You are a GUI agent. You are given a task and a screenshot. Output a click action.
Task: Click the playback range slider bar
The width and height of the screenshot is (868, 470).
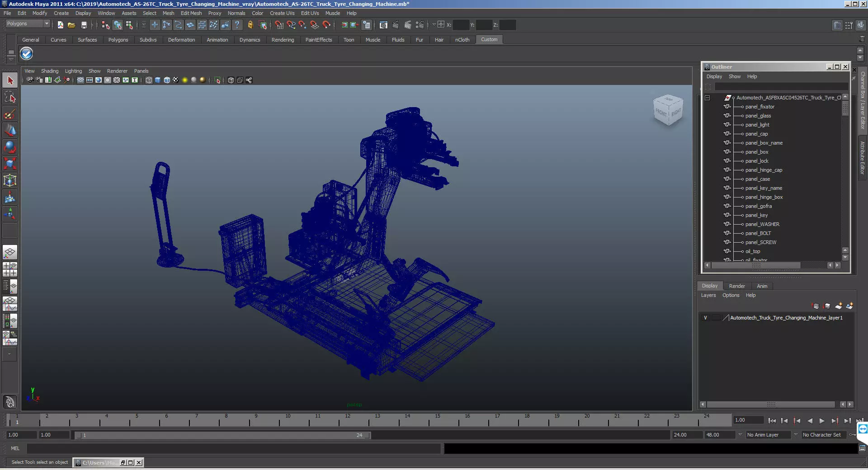point(223,435)
